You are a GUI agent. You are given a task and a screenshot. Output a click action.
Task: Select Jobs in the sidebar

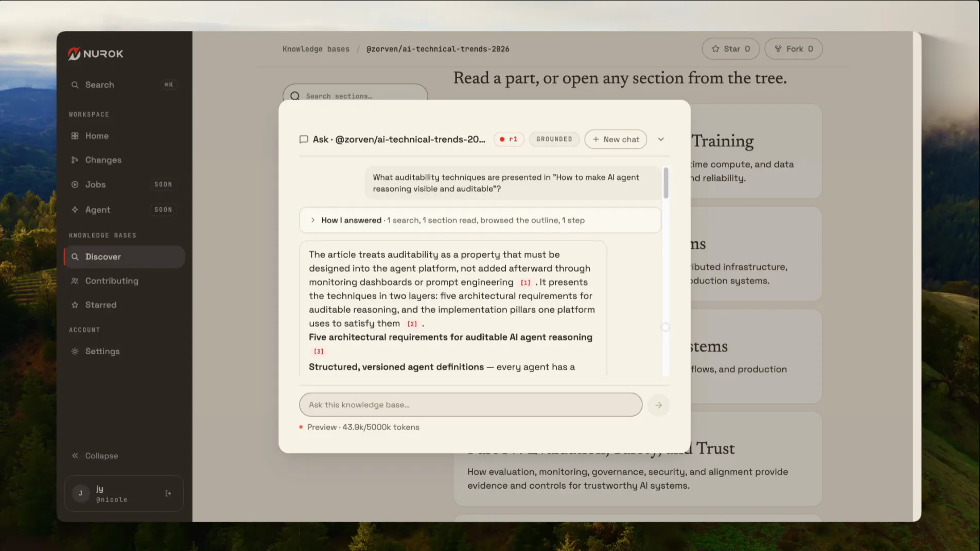(x=124, y=184)
